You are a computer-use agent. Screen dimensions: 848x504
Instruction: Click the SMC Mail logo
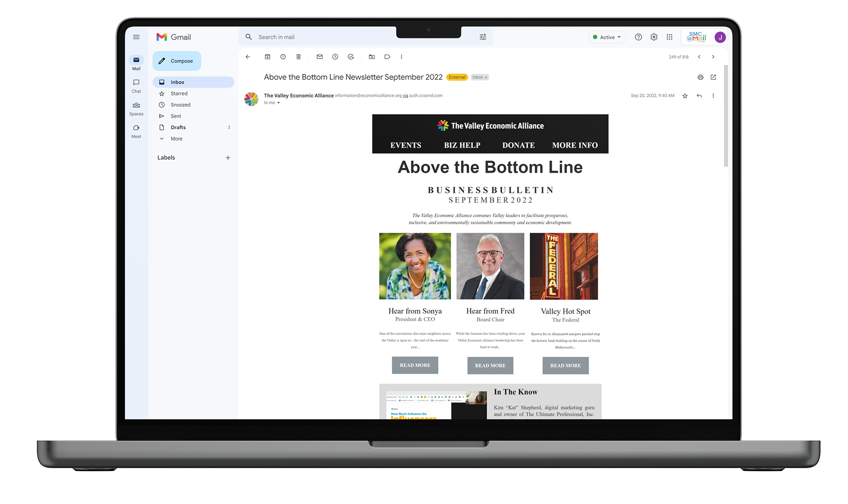[x=697, y=37]
